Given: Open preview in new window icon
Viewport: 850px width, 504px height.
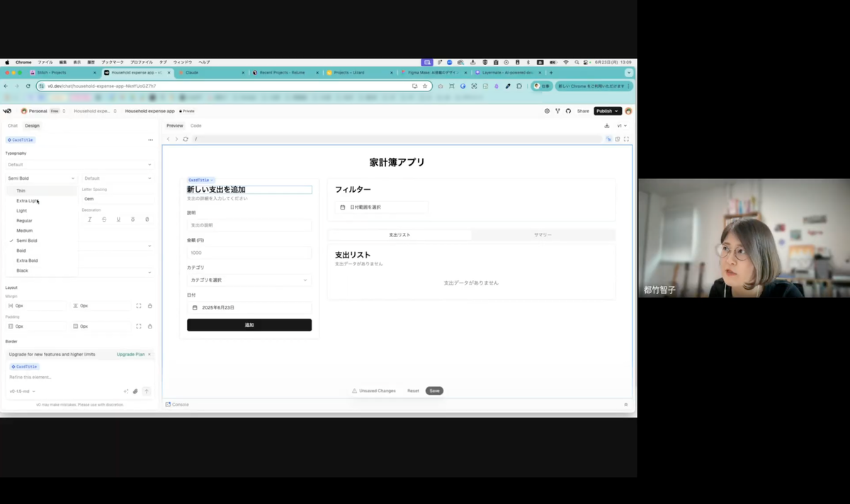Looking at the screenshot, I should (618, 139).
